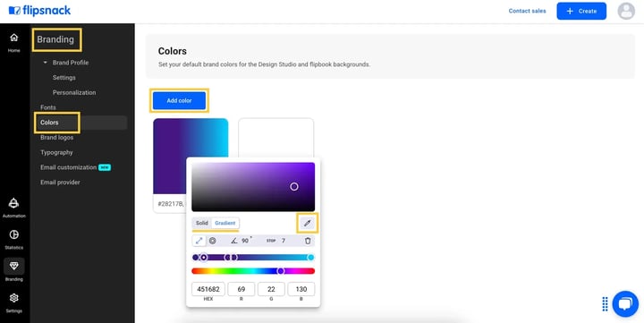This screenshot has width=644, height=323.
Task: Delete the gradient stop with trash icon
Action: point(308,241)
